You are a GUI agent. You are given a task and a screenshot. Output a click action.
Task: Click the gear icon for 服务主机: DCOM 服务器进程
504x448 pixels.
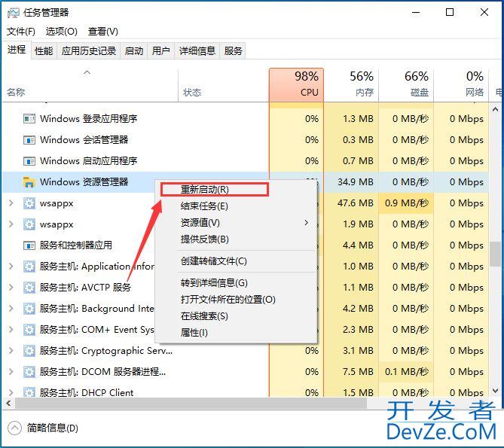tap(29, 372)
